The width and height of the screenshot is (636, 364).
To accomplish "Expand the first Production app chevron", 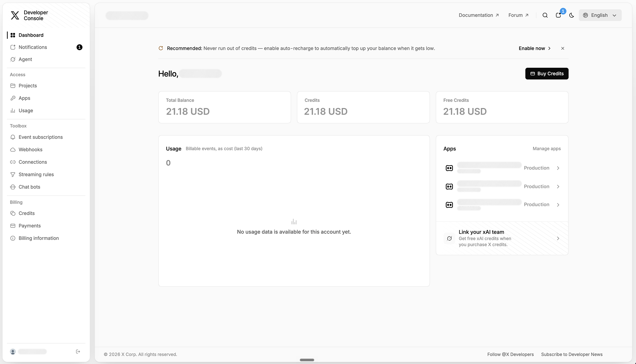I will [x=558, y=168].
